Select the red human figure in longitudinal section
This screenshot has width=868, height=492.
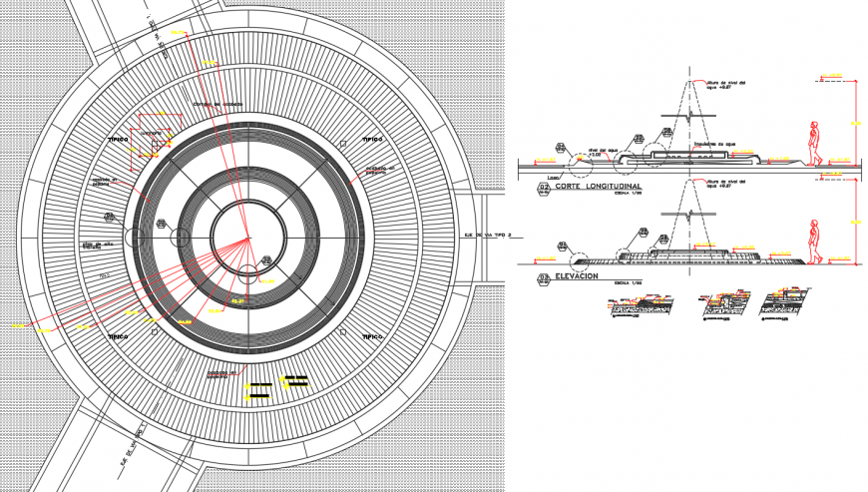(x=815, y=145)
